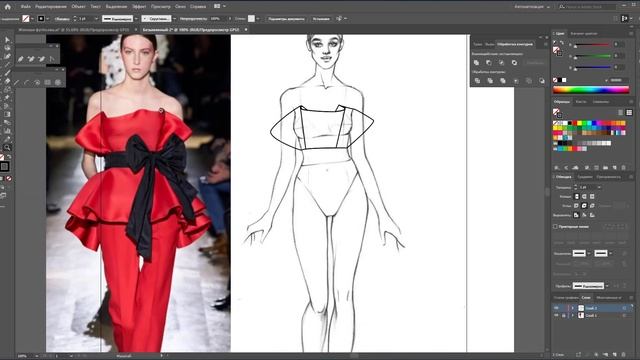Choose the Line Segment tool in floating panel
Screen dimensions: 640x360
[16, 82]
